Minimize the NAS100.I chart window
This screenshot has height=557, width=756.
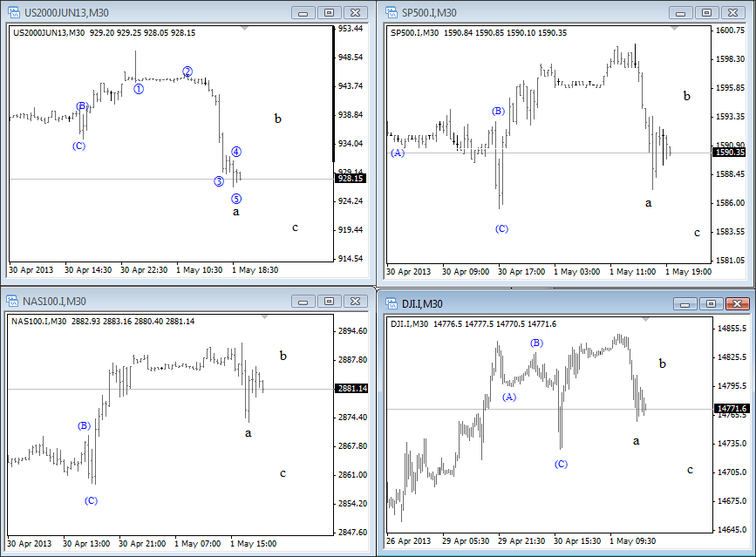[303, 301]
